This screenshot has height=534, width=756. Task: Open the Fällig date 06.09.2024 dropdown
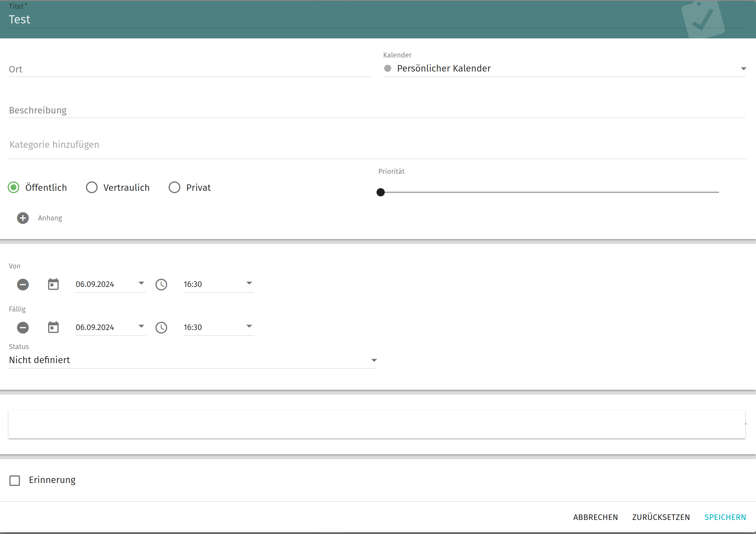[141, 326]
